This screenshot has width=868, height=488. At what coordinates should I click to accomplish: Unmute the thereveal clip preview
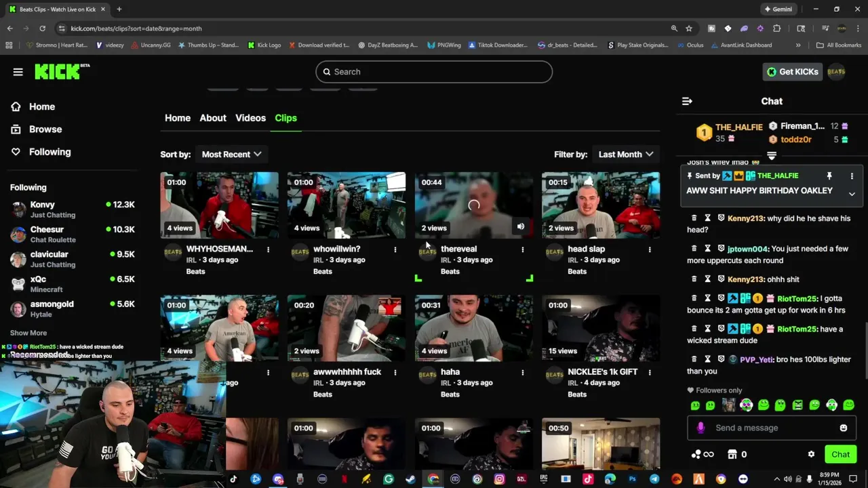(x=520, y=227)
